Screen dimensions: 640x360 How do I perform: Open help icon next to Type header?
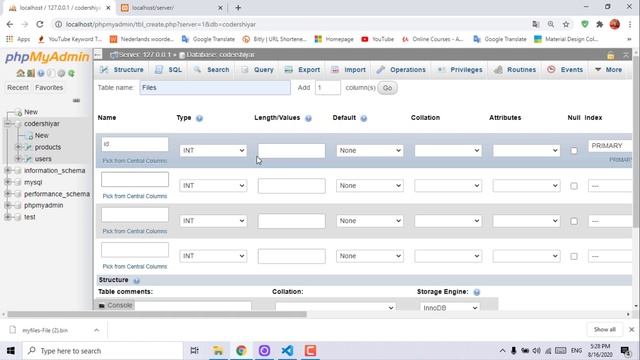(x=199, y=118)
